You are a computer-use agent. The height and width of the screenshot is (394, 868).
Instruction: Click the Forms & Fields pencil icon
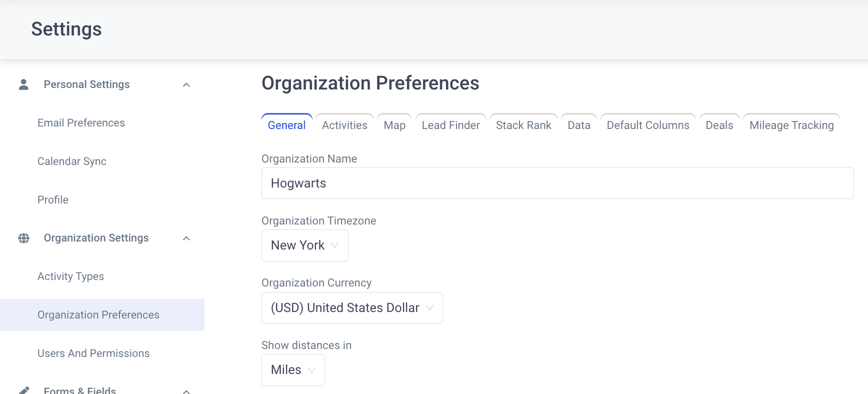(x=23, y=390)
